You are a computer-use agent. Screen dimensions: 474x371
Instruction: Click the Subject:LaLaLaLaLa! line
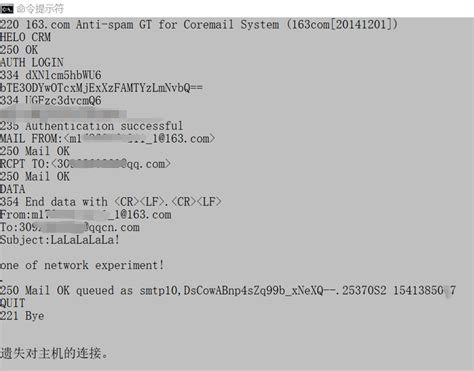coord(60,240)
